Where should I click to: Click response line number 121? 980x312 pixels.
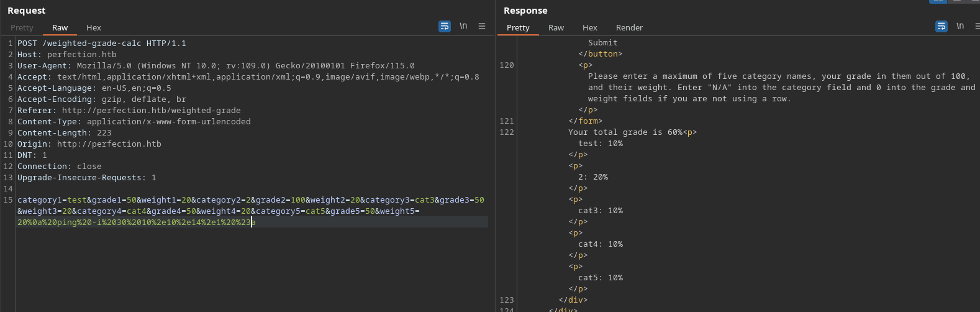click(x=507, y=121)
